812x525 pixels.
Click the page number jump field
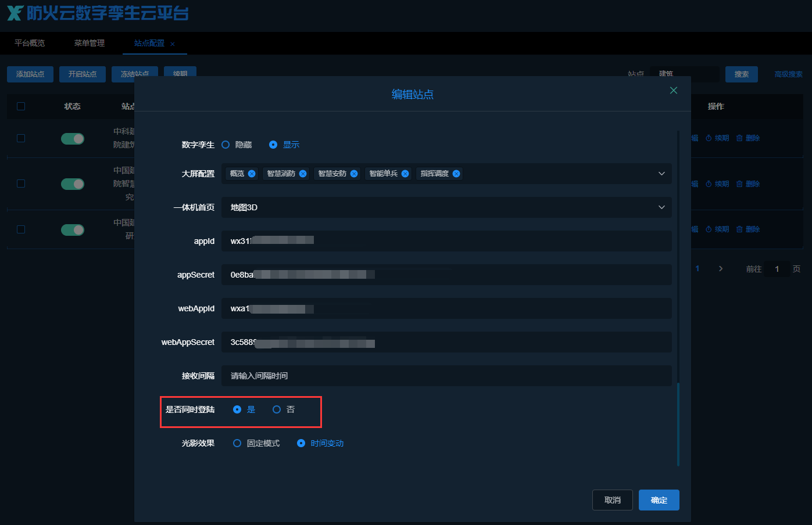click(777, 269)
